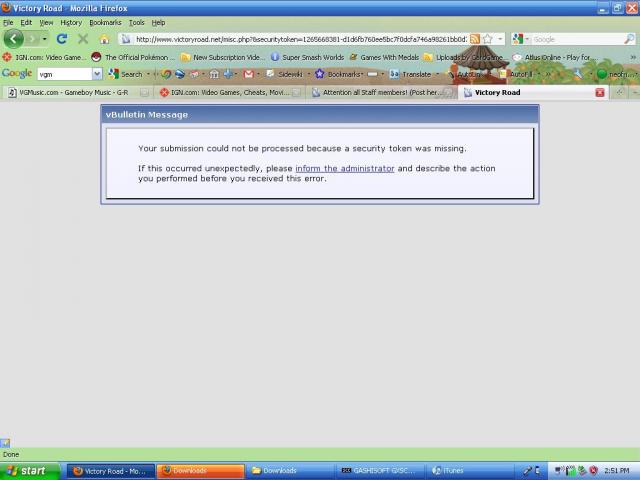Open the History menu

pyautogui.click(x=71, y=22)
